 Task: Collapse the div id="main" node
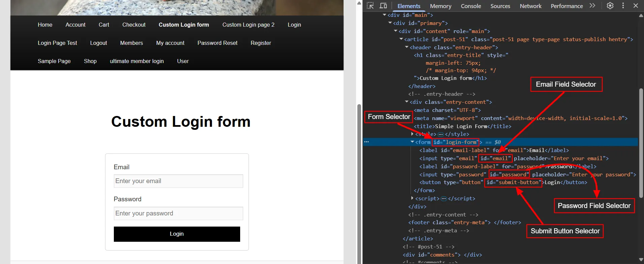tap(385, 15)
